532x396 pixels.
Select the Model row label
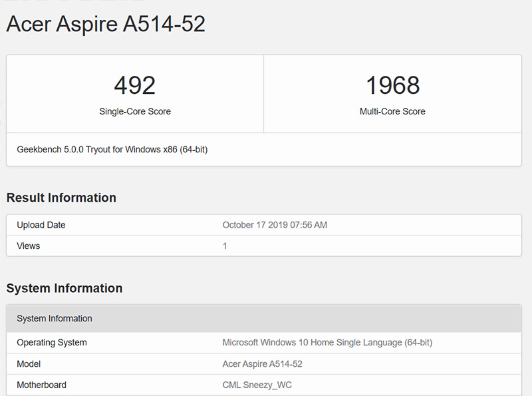tap(29, 363)
